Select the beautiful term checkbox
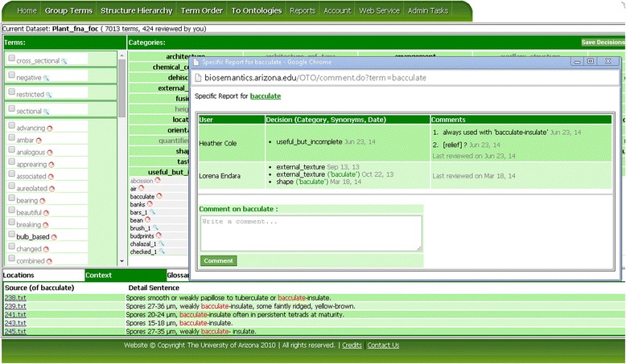The height and width of the screenshot is (364, 626). pos(11,211)
